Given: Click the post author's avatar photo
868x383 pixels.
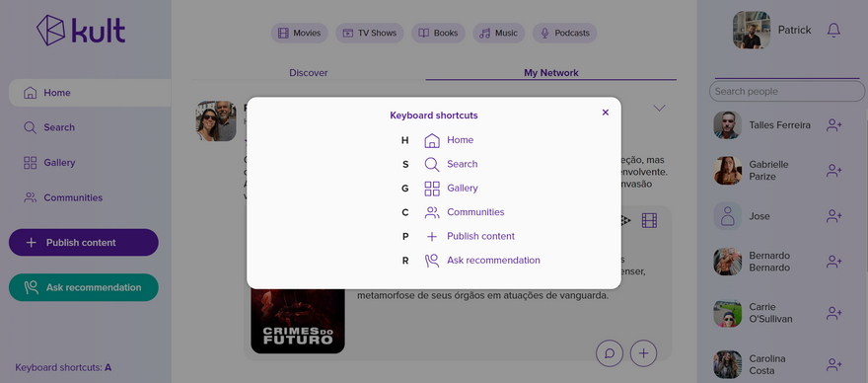Looking at the screenshot, I should click(216, 120).
